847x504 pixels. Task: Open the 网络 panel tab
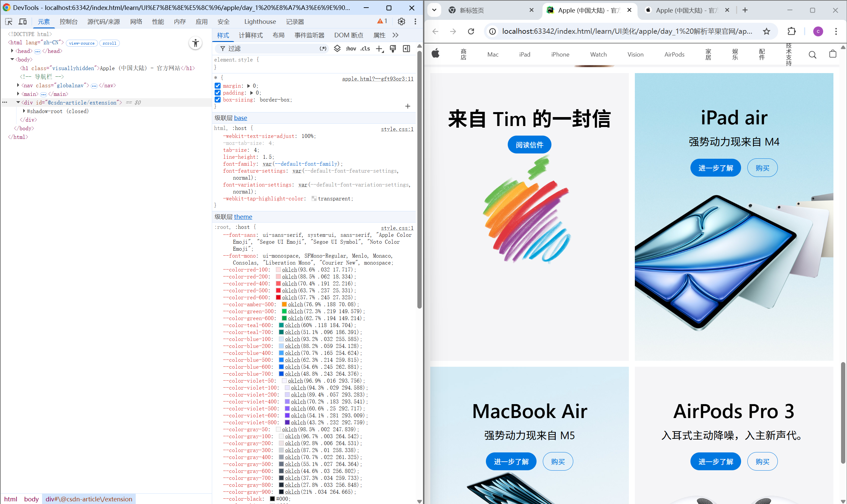(x=136, y=22)
